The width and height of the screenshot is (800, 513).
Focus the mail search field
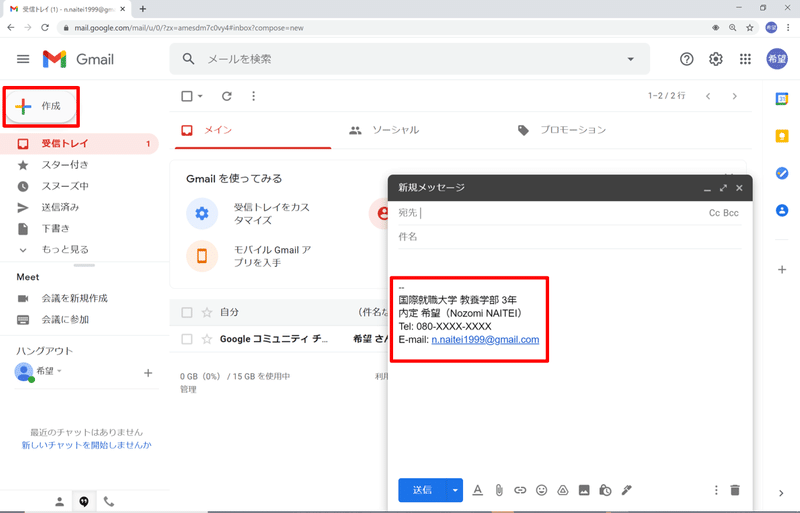[410, 59]
